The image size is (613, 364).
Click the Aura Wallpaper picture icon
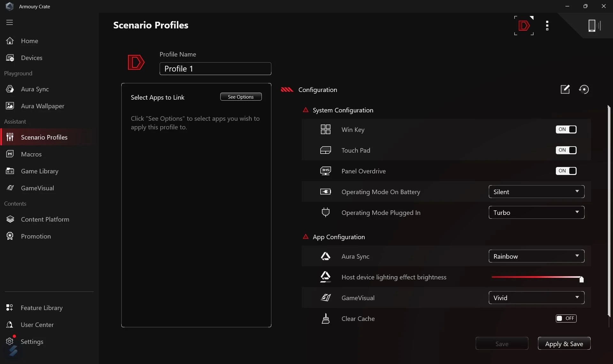point(10,106)
